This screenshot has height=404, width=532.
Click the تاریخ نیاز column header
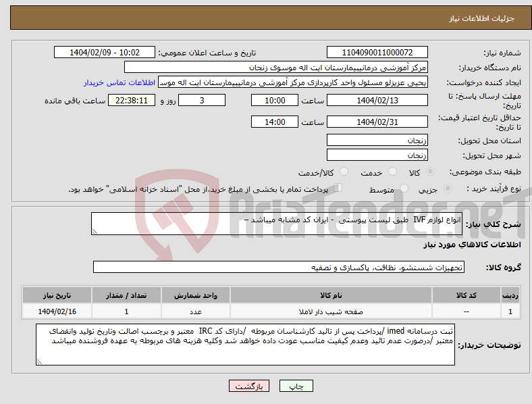(x=57, y=295)
